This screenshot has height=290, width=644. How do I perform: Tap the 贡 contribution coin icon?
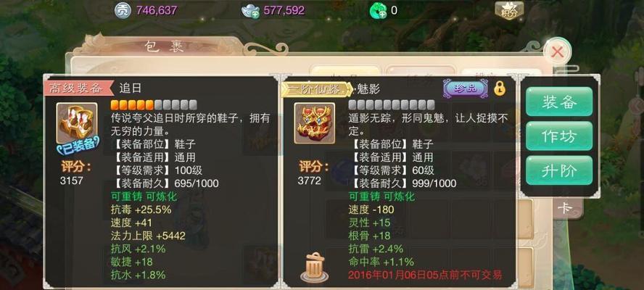pyautogui.click(x=123, y=11)
